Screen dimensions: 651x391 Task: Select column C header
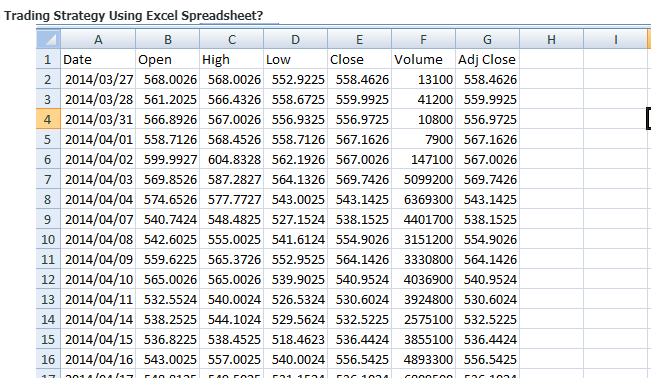coord(232,39)
